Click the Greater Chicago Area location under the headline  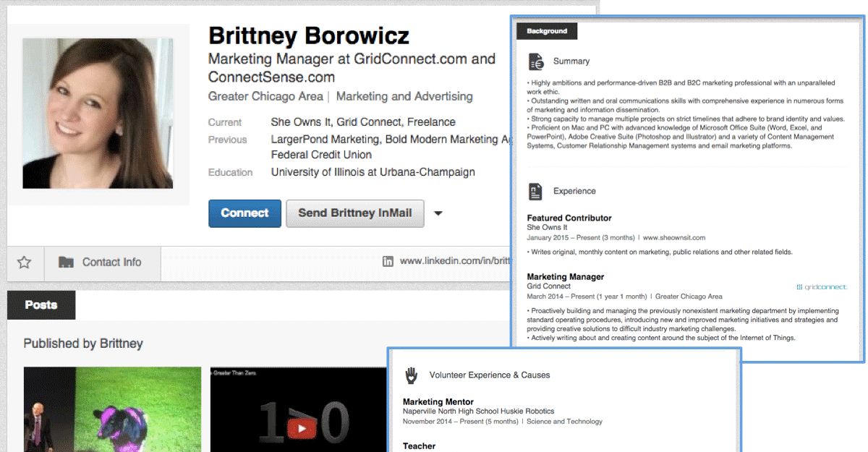click(x=265, y=96)
